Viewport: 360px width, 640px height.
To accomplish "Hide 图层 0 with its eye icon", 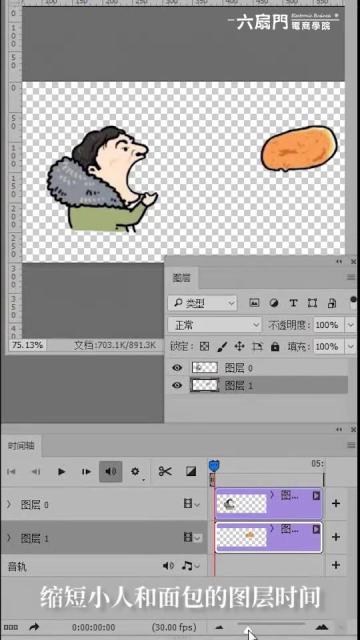I will point(177,368).
